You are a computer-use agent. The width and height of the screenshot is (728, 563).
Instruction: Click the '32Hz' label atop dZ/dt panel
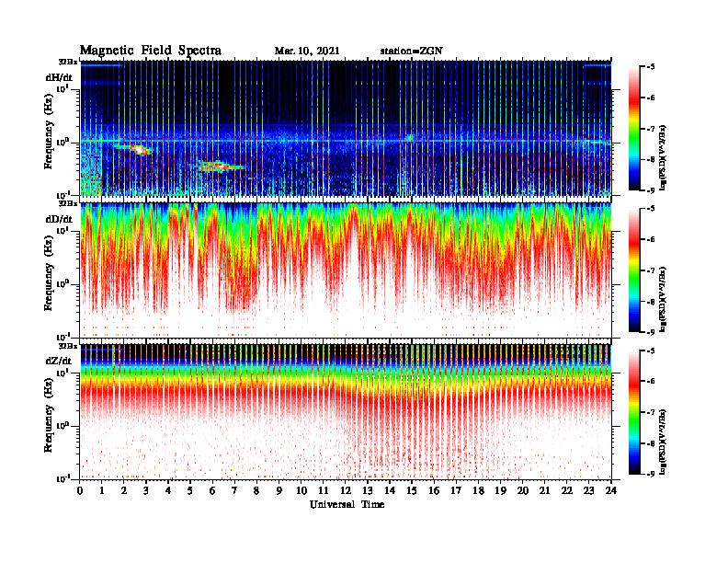(68, 346)
